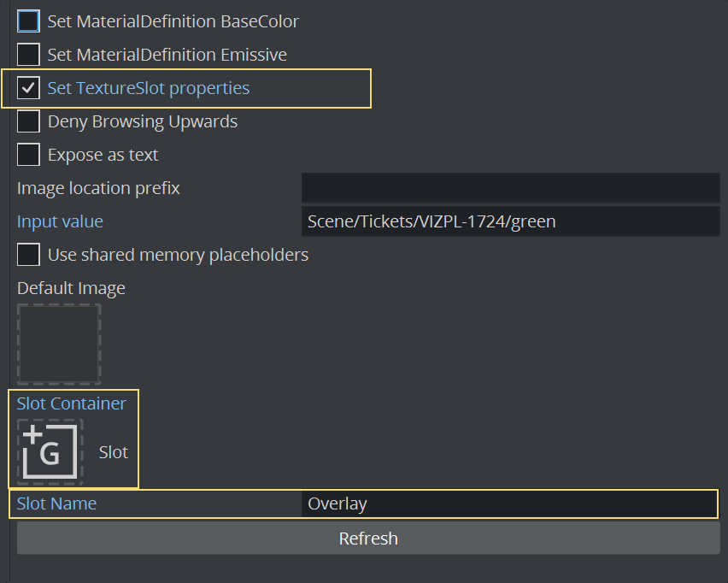Tick the Deny Browsing Upwards checkbox
The width and height of the screenshot is (728, 583).
point(29,121)
